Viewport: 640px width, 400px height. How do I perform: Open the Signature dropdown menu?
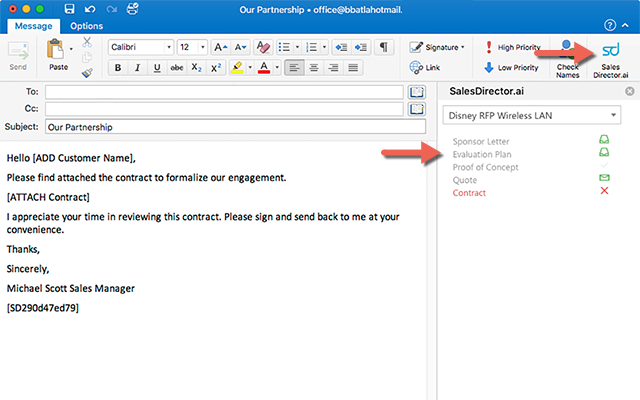pos(437,47)
